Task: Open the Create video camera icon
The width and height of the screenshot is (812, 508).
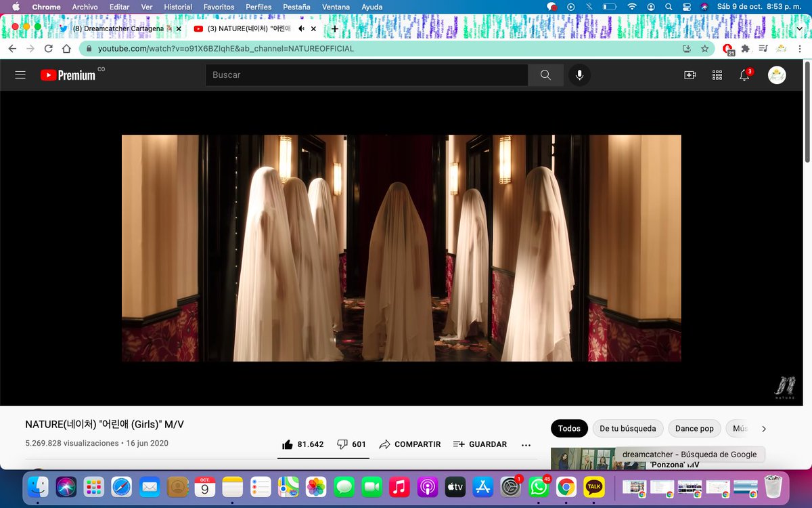Action: tap(690, 75)
